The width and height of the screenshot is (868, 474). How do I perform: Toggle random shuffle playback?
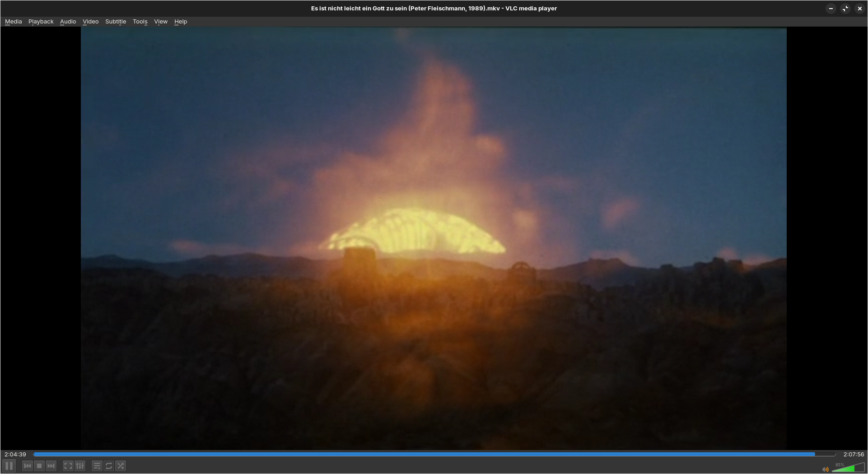coord(121,466)
